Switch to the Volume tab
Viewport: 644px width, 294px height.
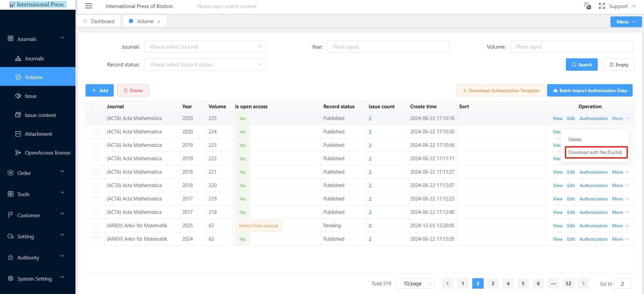145,21
